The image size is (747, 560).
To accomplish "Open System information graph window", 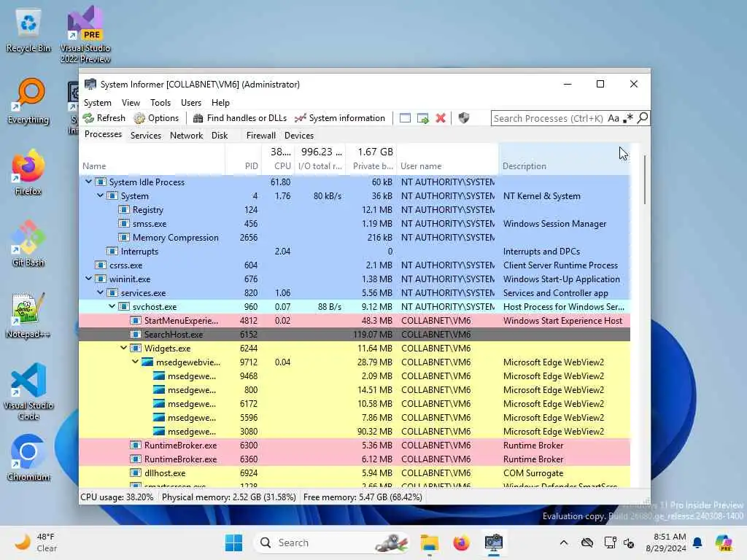I will coord(340,118).
